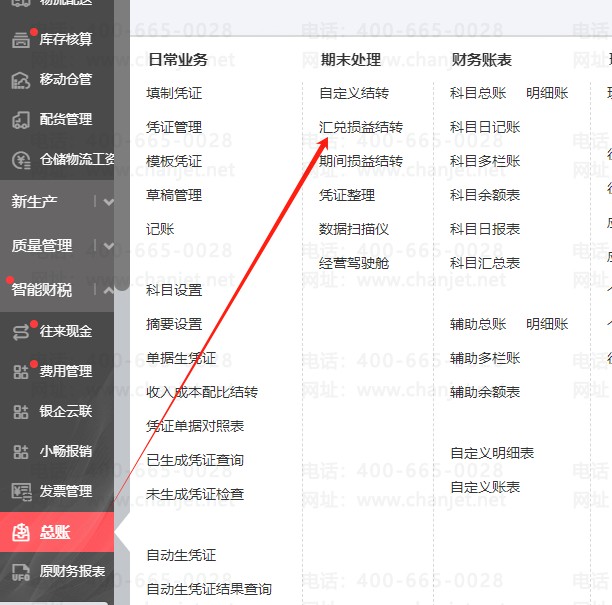Click the 配货管理 truck icon
The image size is (612, 605).
tap(21, 120)
